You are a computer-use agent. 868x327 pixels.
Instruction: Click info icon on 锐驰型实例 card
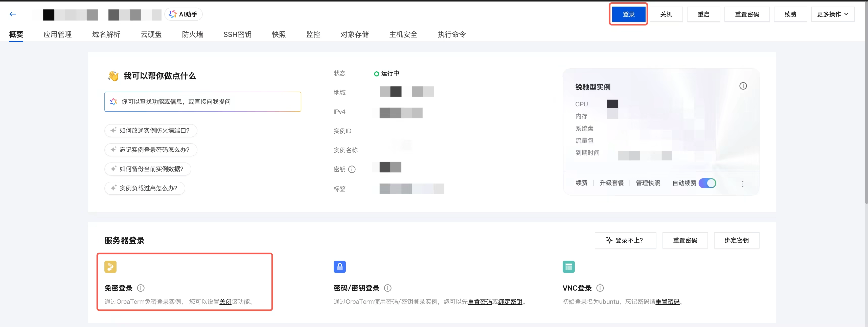[743, 86]
